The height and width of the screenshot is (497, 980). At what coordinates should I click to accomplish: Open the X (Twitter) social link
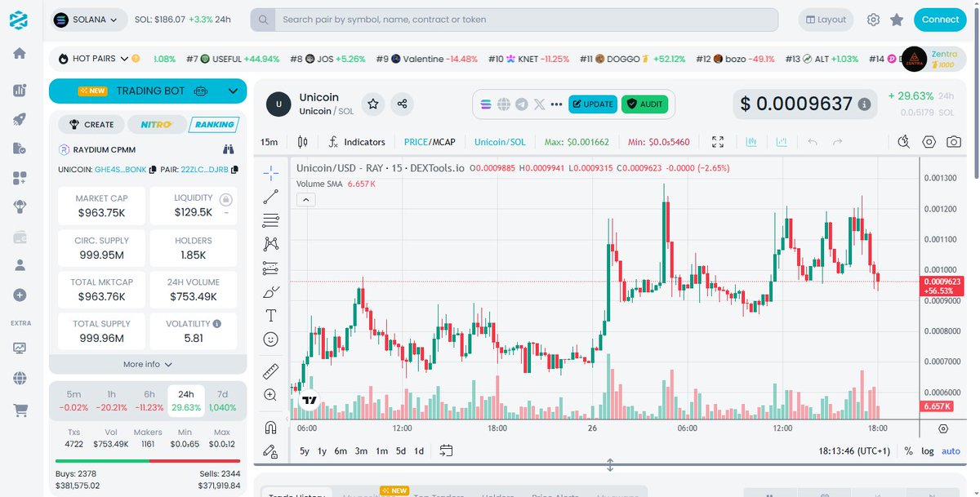[x=539, y=104]
